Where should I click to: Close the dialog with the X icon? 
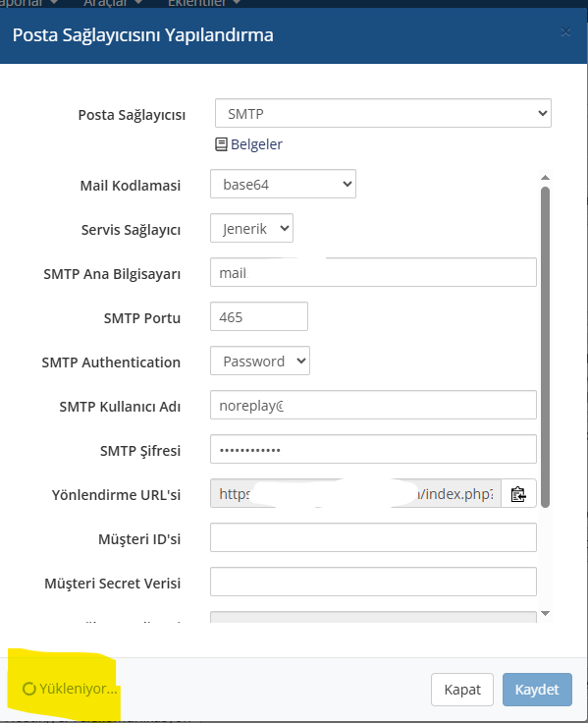tap(565, 31)
